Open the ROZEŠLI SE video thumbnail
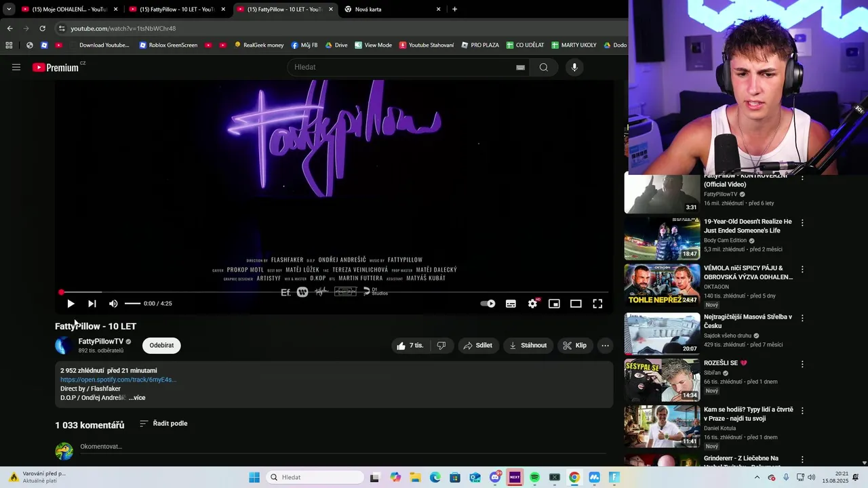Viewport: 868px width, 488px height. pyautogui.click(x=662, y=380)
